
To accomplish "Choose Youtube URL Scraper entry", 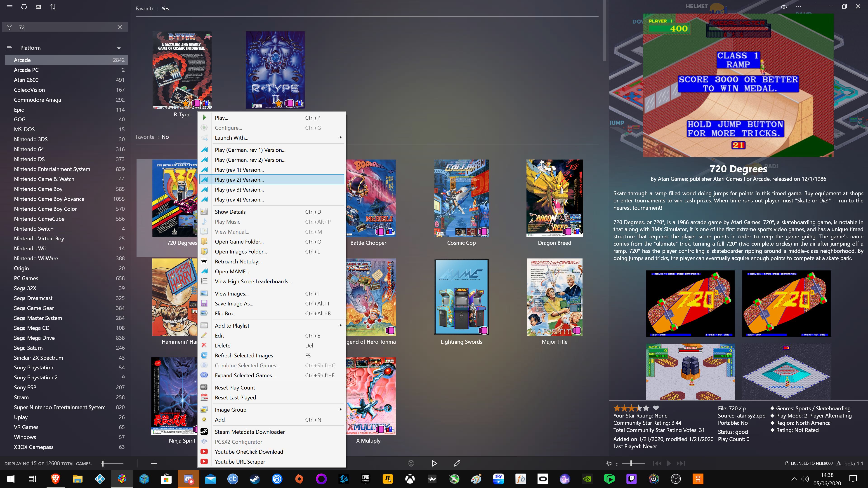I will click(x=271, y=462).
